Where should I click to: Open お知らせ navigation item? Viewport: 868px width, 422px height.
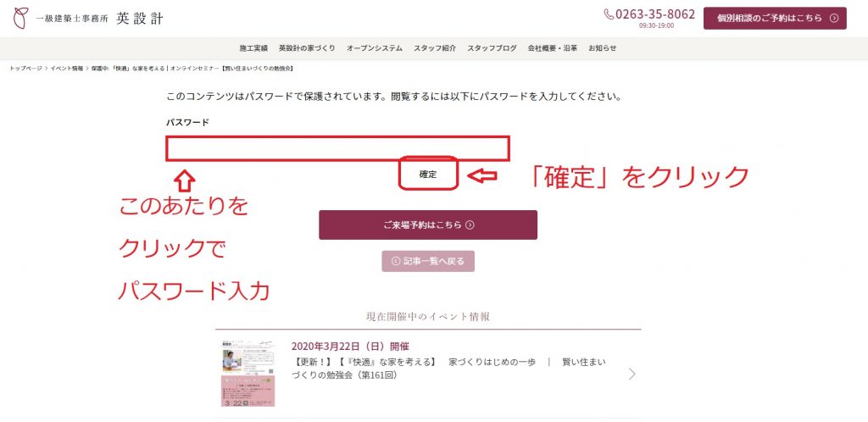coord(603,48)
